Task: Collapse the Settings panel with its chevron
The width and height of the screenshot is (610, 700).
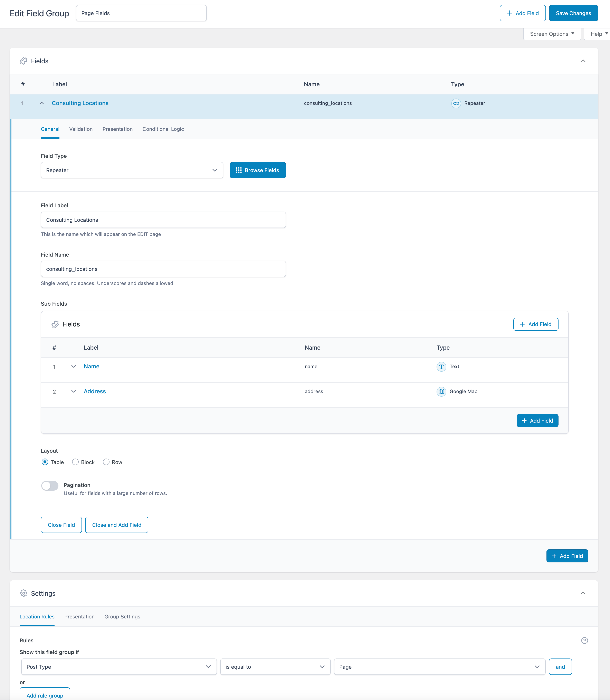Action: [583, 593]
